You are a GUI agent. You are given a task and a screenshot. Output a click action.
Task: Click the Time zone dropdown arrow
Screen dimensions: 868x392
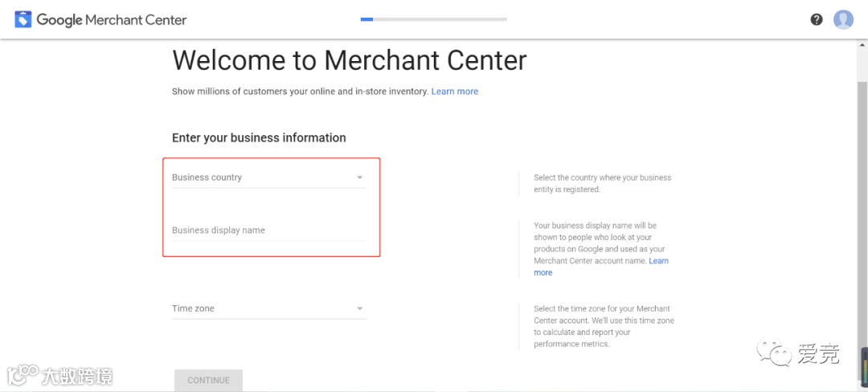[x=360, y=308]
